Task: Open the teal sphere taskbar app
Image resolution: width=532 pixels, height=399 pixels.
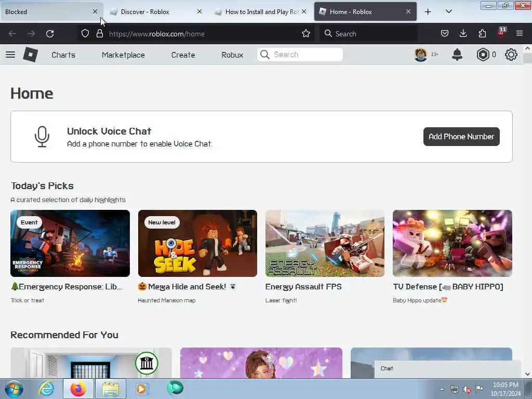Action: pyautogui.click(x=175, y=388)
